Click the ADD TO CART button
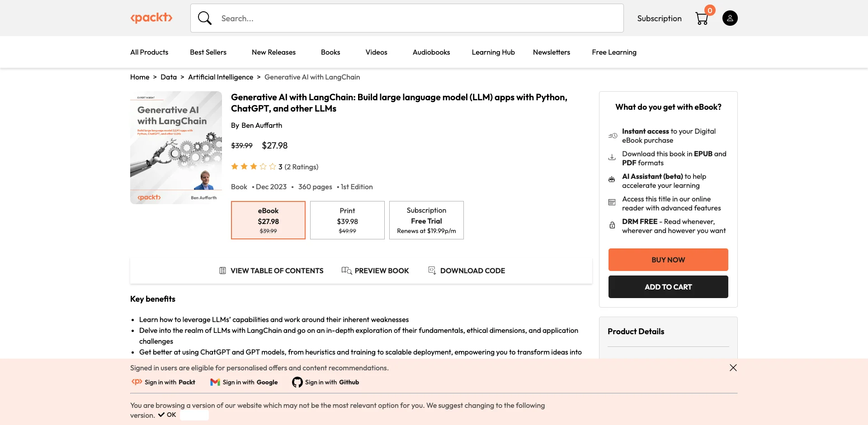This screenshot has height=425, width=868. point(668,287)
